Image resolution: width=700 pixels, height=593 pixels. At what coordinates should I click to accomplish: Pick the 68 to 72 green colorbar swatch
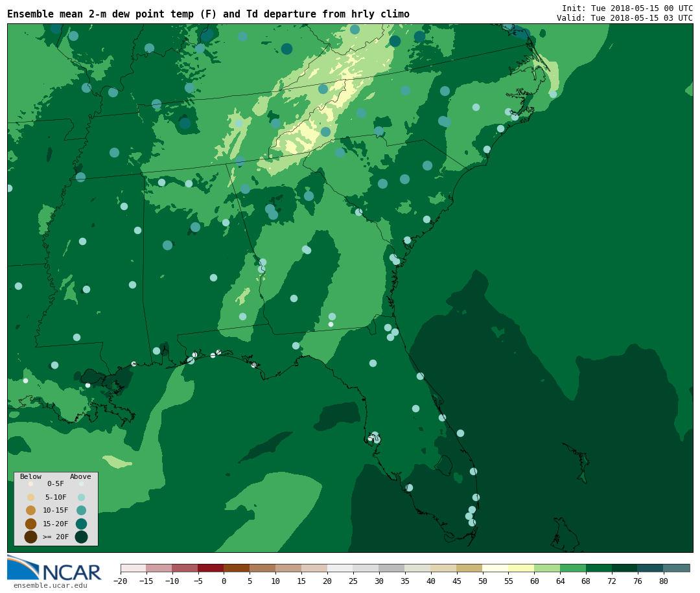coord(599,568)
